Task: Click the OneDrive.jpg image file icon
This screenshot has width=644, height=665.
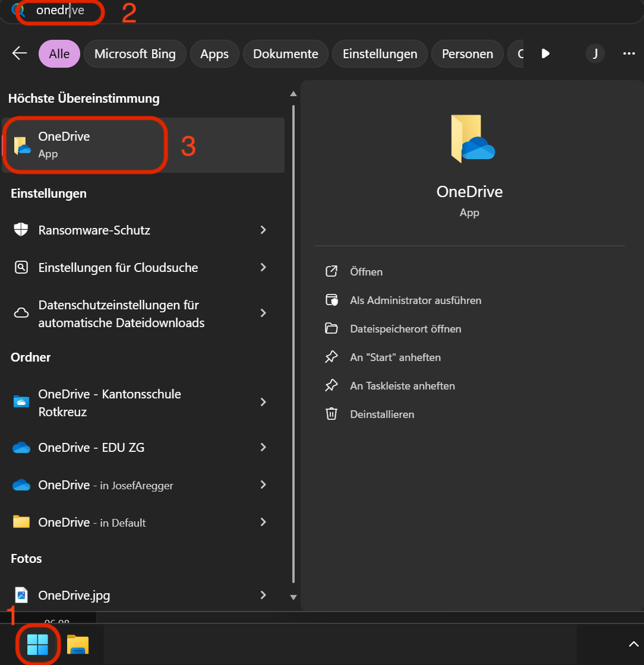Action: (21, 595)
